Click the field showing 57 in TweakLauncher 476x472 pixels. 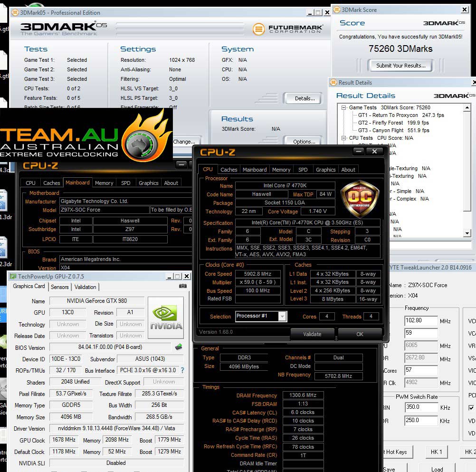(421, 370)
